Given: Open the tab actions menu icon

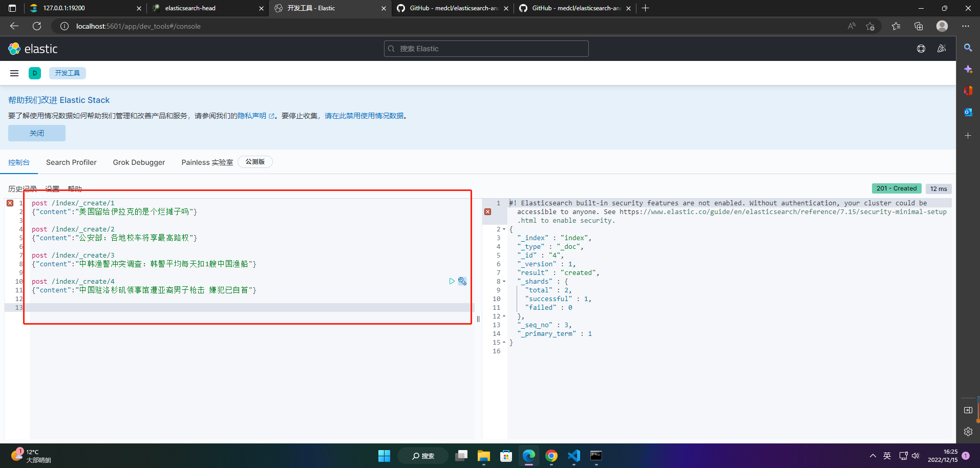Looking at the screenshot, I should click(x=12, y=8).
